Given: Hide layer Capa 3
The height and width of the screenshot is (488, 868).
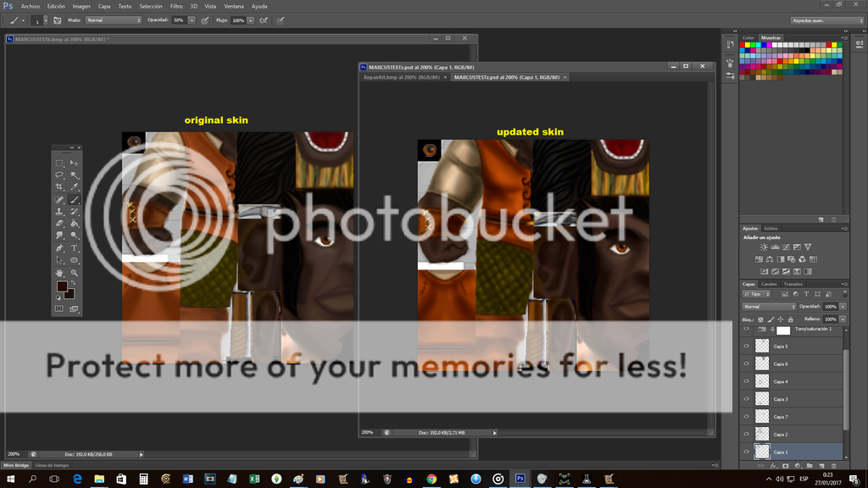Looking at the screenshot, I should click(x=746, y=399).
